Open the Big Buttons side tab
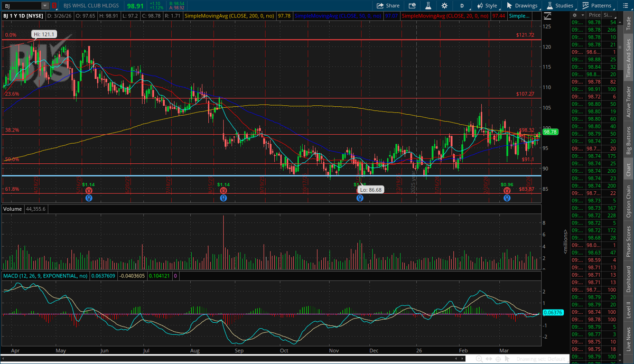Screen dimensions: 634x364 [x=628, y=140]
